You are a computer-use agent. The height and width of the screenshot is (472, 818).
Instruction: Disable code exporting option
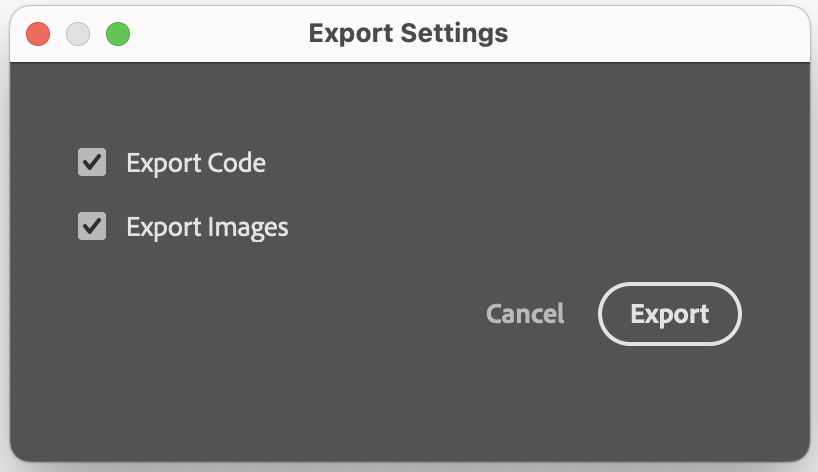[92, 162]
